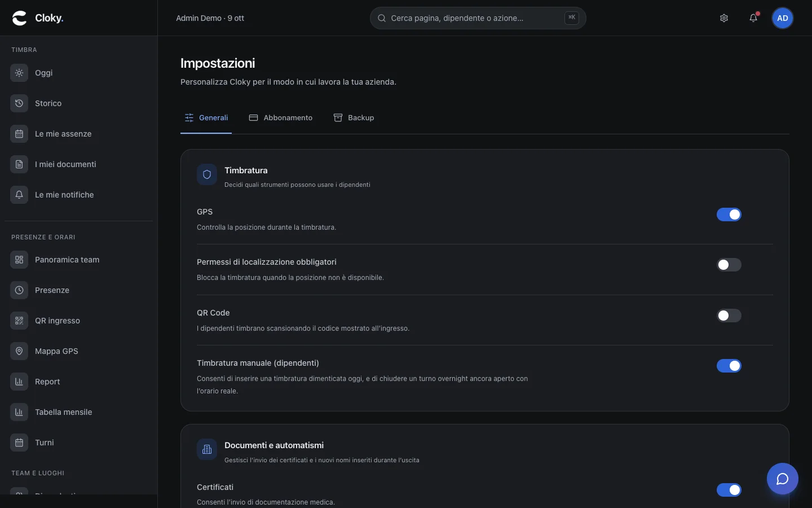Open notifications bell in top bar
Image resolution: width=812 pixels, height=508 pixels.
[753, 18]
